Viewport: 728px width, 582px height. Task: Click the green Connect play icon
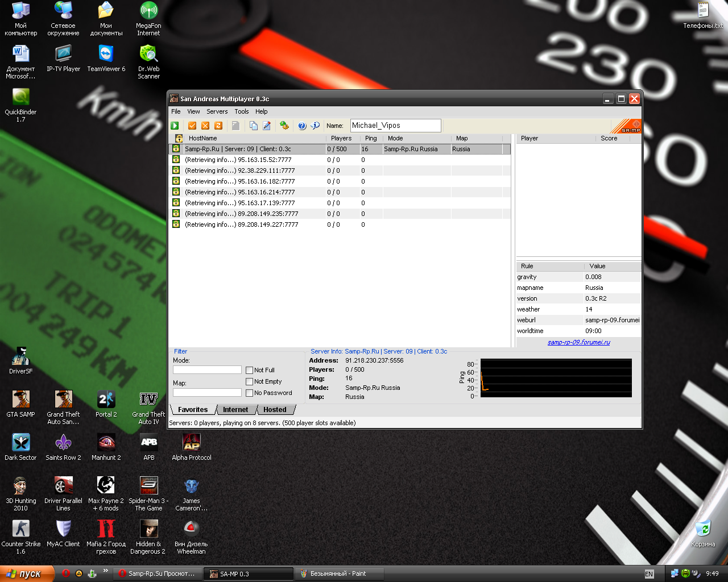[x=175, y=126]
